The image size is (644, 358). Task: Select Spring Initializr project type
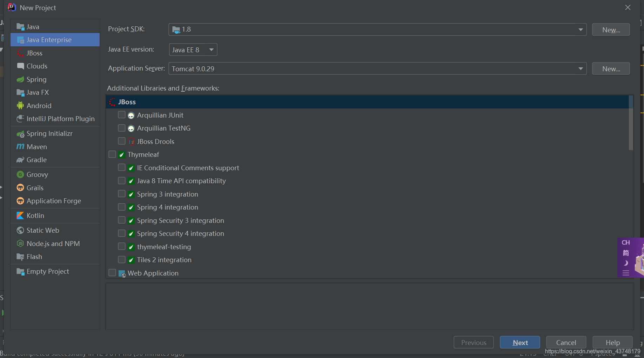[x=55, y=134]
